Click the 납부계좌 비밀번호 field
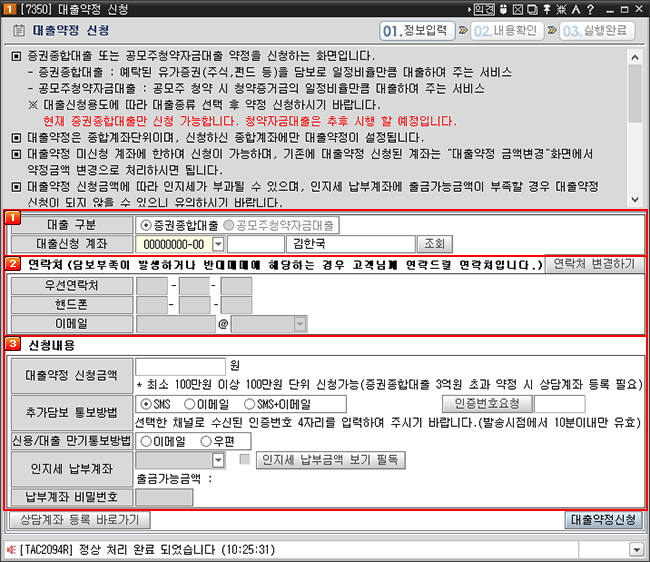Image resolution: width=650 pixels, height=562 pixels. [x=164, y=497]
